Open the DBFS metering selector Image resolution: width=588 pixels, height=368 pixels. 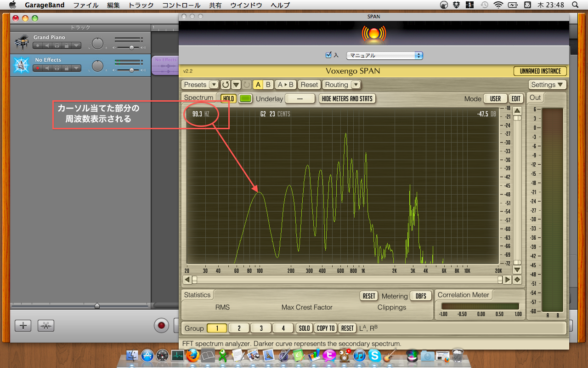tap(421, 296)
